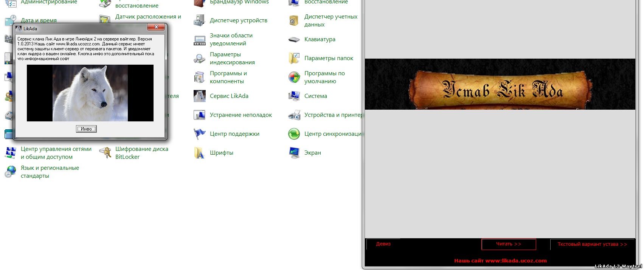The width and height of the screenshot is (644, 270).
Task: Open Язык и региональные стандарты icon
Action: [10, 172]
